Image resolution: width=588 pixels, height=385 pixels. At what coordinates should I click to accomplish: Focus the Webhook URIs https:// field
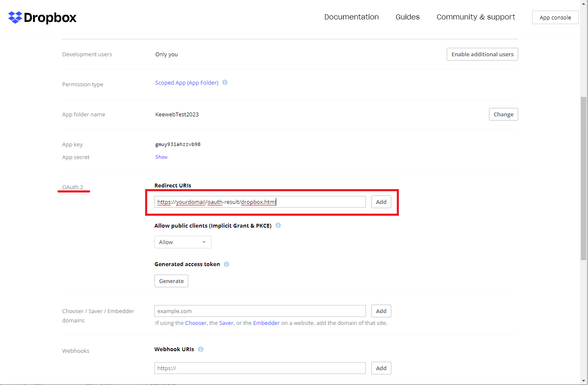tap(260, 368)
